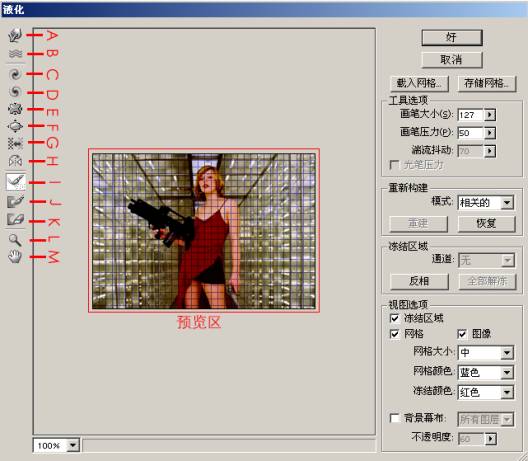Pick the Freeze tool icon
Image resolution: width=528 pixels, height=461 pixels.
pyautogui.click(x=15, y=201)
